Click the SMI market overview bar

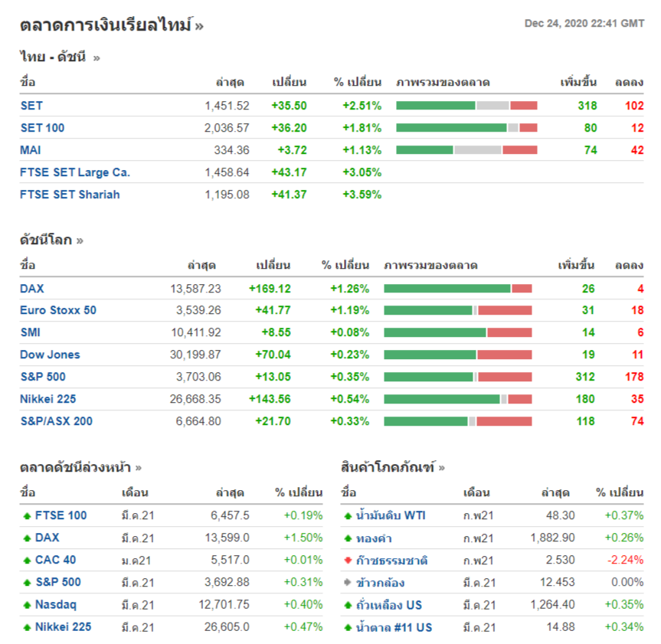pyautogui.click(x=458, y=332)
